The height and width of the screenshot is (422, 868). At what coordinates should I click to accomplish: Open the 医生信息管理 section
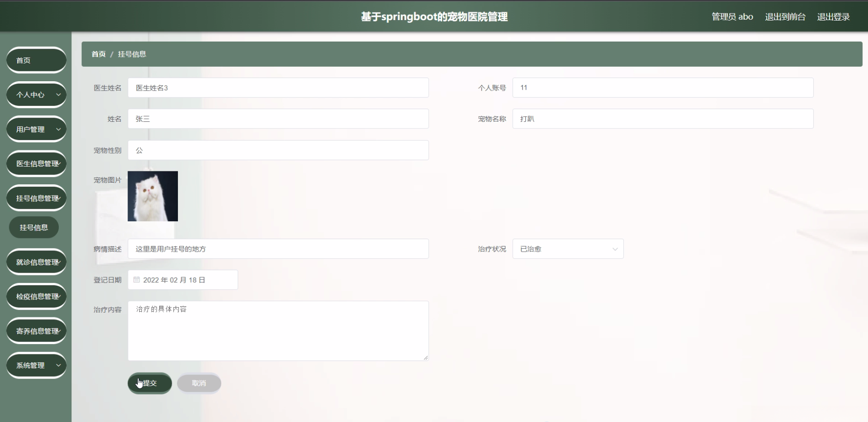(x=36, y=163)
